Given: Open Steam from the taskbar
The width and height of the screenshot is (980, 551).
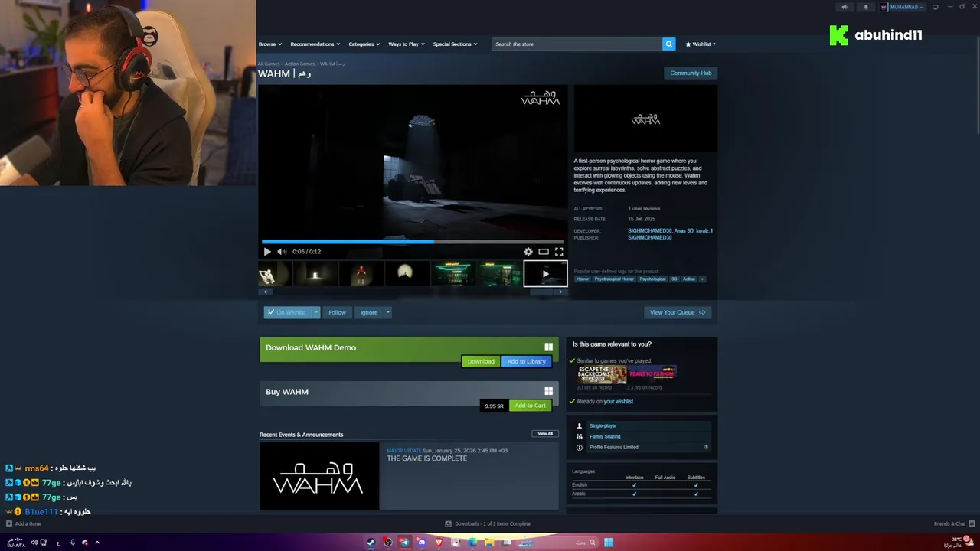Looking at the screenshot, I should (x=371, y=543).
